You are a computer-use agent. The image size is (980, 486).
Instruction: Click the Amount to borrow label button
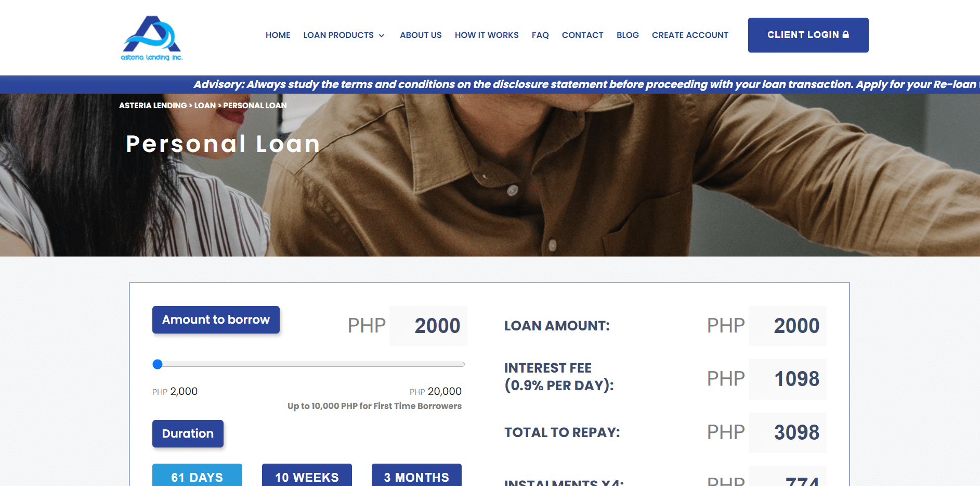pos(216,319)
